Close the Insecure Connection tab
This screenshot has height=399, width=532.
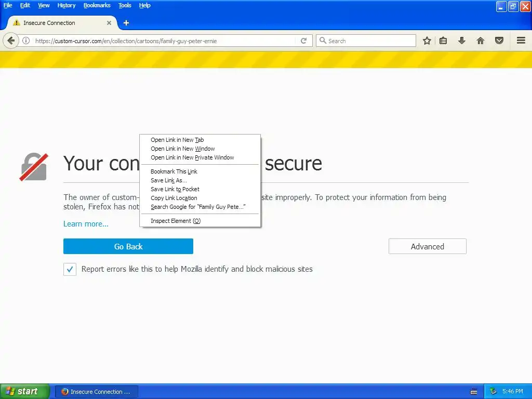click(x=109, y=23)
